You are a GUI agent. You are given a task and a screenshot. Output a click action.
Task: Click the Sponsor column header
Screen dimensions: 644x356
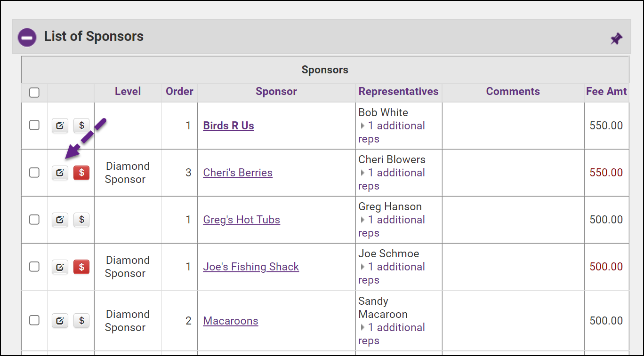click(276, 91)
